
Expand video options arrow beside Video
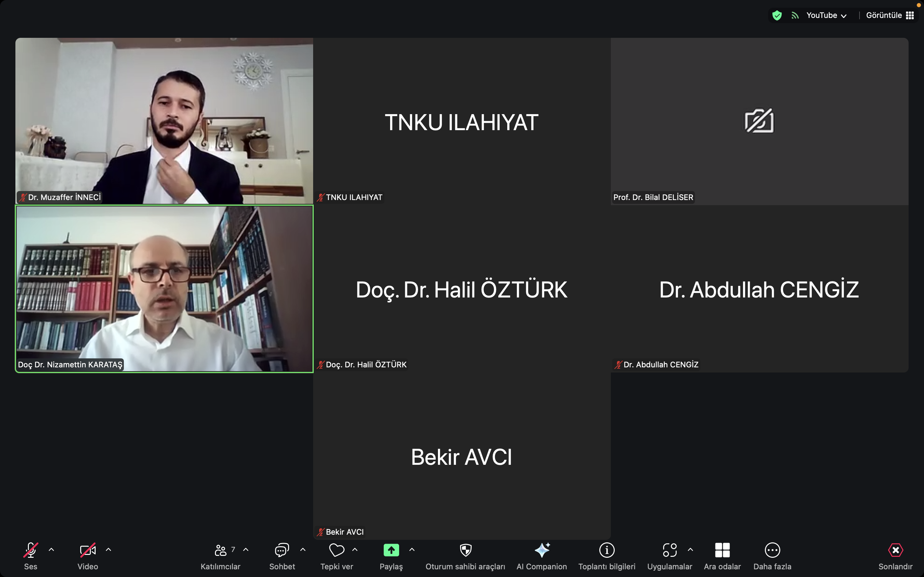point(108,549)
